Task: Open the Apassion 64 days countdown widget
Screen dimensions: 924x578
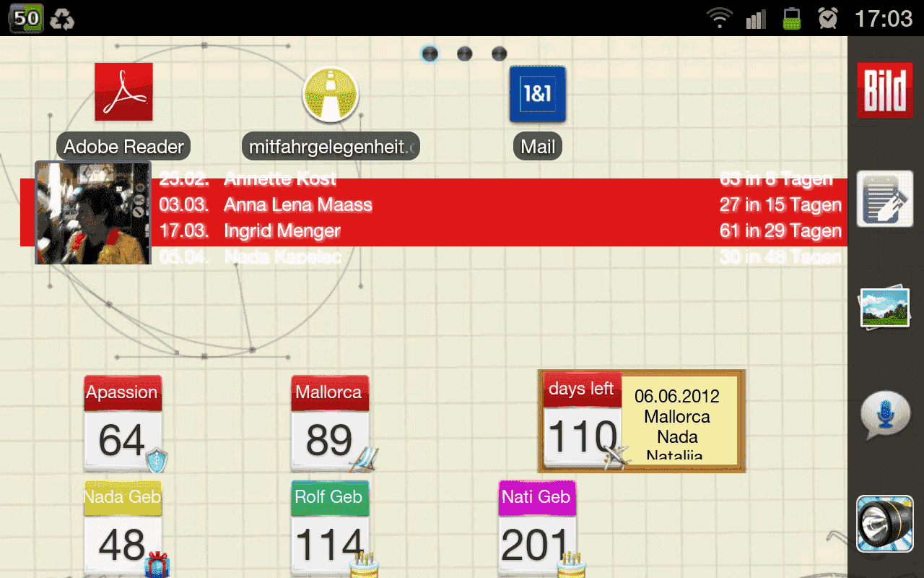Action: click(123, 425)
